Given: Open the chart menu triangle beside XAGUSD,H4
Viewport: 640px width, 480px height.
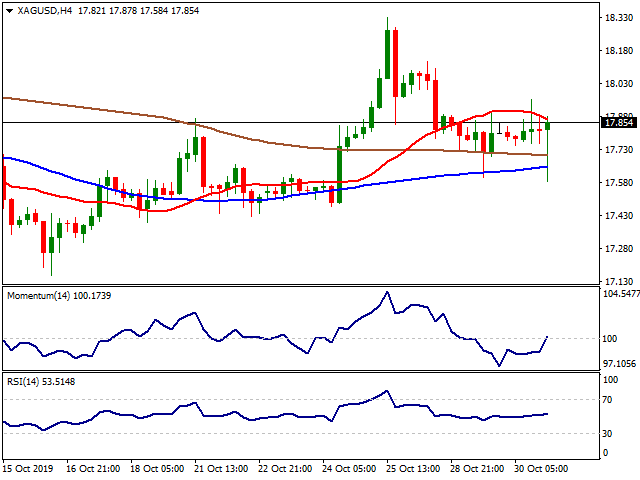Looking at the screenshot, I should pos(9,11).
